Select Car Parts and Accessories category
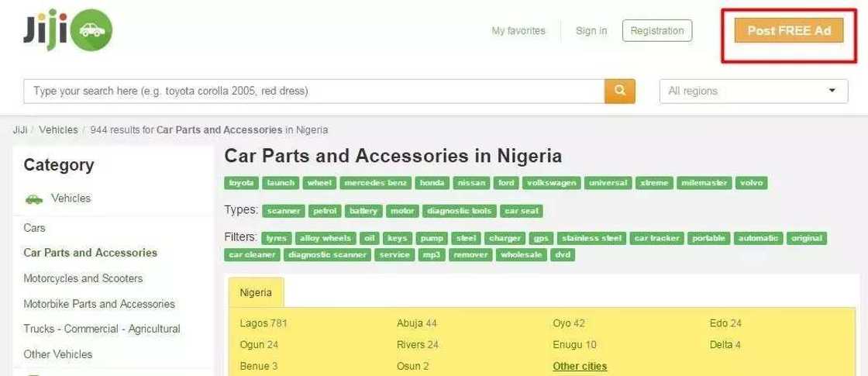Image resolution: width=868 pixels, height=376 pixels. click(90, 253)
